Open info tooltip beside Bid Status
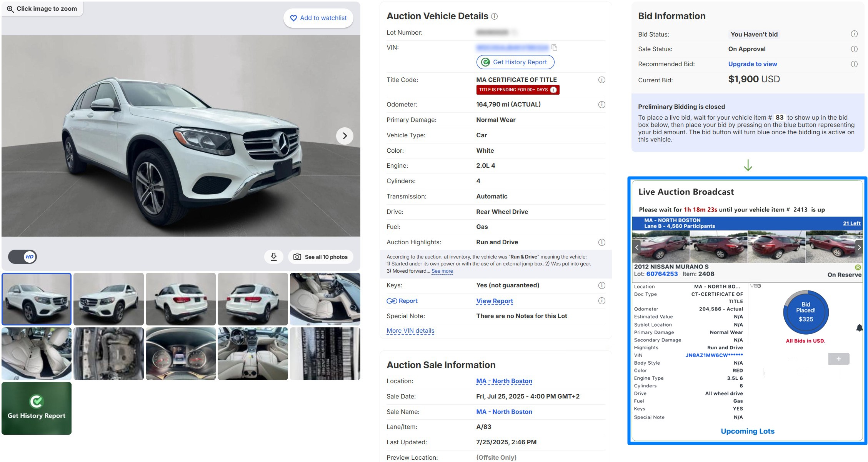 point(855,34)
